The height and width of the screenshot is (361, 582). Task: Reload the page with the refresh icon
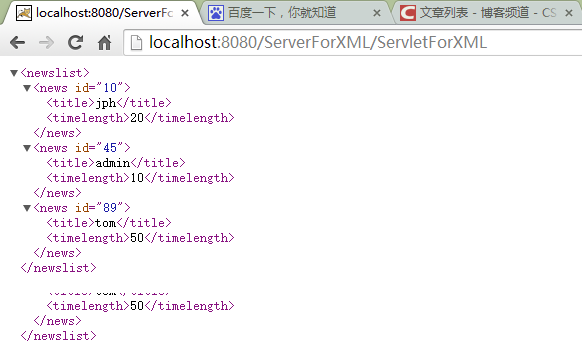pyautogui.click(x=75, y=42)
